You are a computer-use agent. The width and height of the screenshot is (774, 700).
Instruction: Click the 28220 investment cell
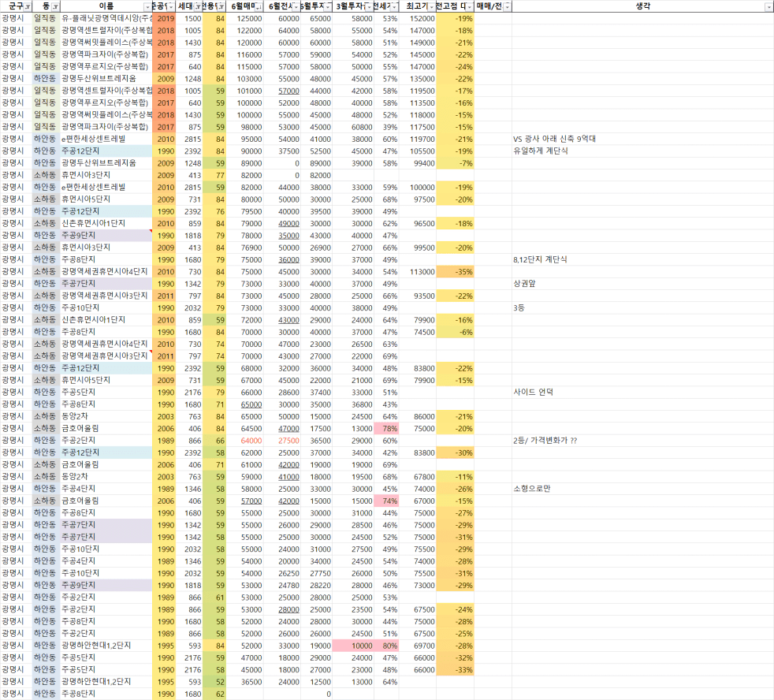(316, 586)
